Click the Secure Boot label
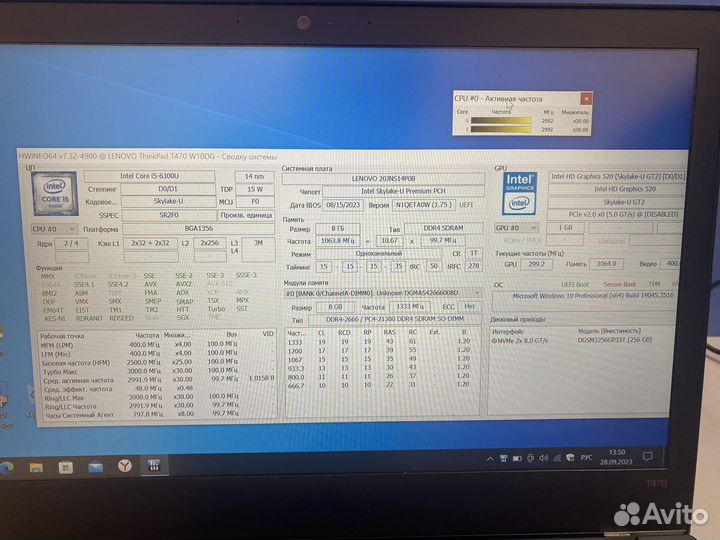 pyautogui.click(x=619, y=284)
